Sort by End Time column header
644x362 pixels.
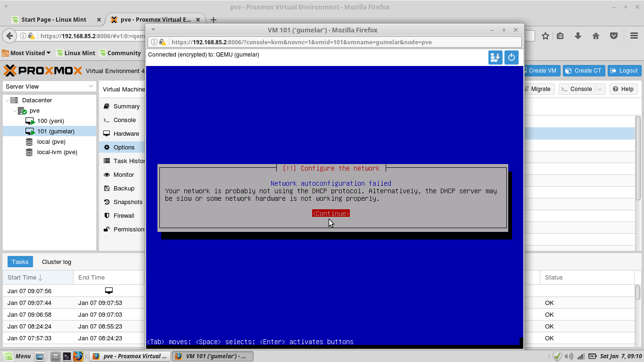pos(108,278)
